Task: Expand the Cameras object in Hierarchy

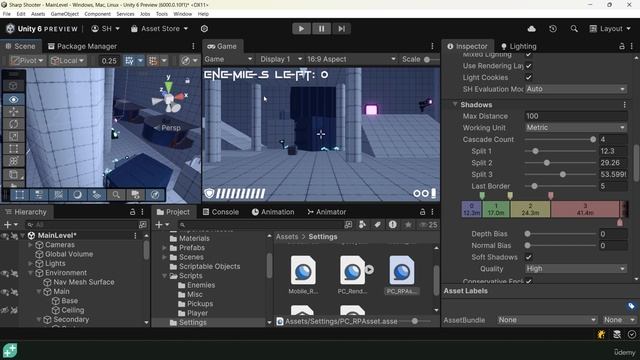Action: pyautogui.click(x=30, y=245)
